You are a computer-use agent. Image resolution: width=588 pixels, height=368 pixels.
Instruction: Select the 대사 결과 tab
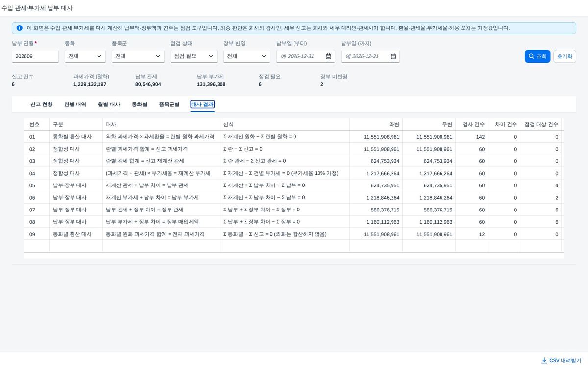202,105
